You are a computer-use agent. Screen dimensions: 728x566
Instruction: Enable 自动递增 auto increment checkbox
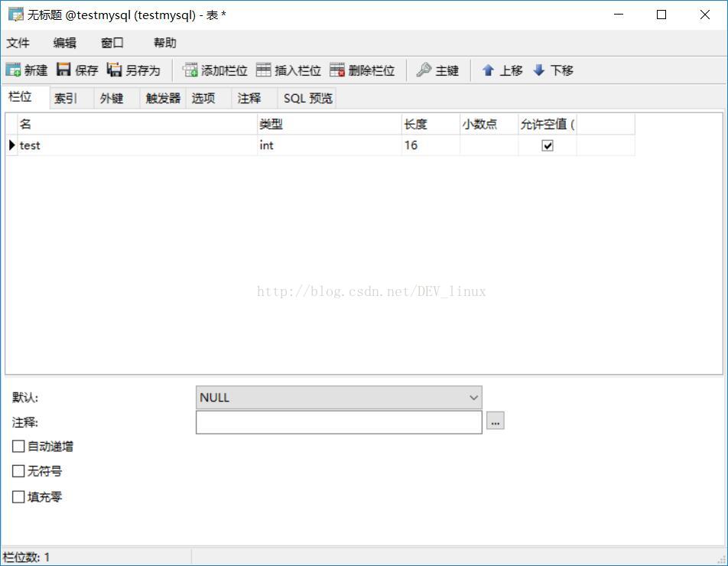18,447
